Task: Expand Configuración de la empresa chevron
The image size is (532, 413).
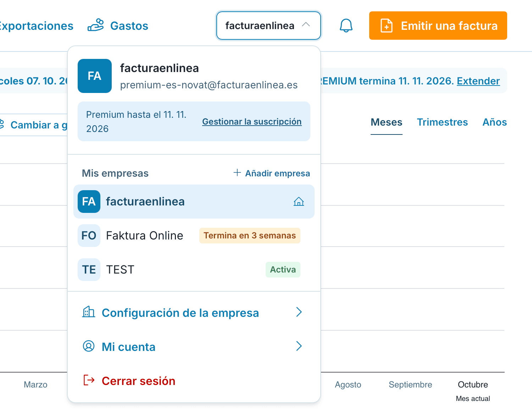Action: 299,312
